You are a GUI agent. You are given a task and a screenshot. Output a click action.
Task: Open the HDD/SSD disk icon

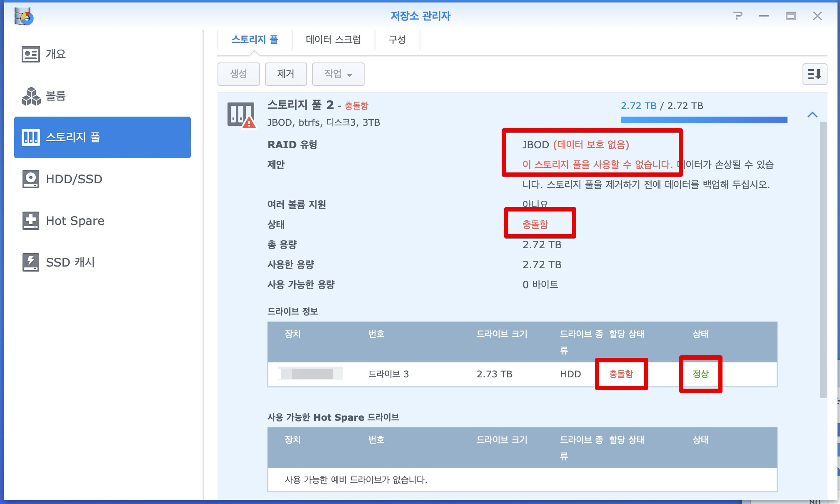point(30,179)
